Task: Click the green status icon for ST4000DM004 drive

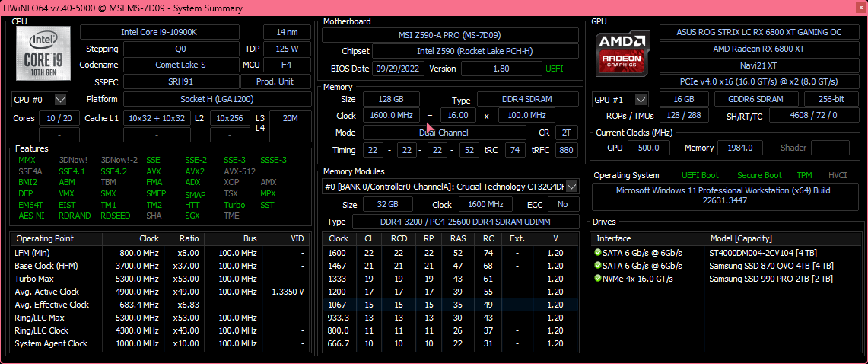Action: (x=598, y=253)
